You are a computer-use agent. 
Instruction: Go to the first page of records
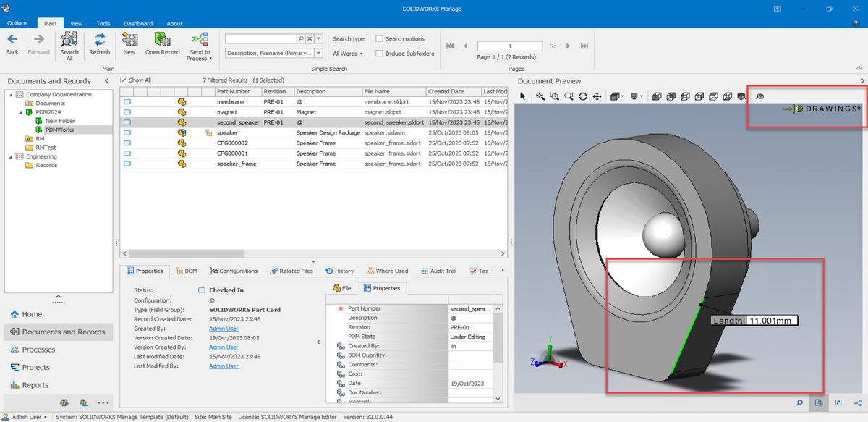(x=451, y=46)
